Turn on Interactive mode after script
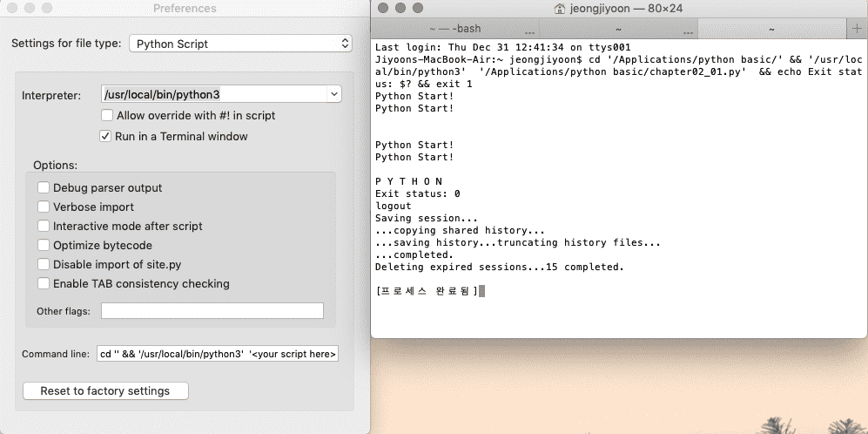Viewport: 868px width, 434px height. click(44, 226)
